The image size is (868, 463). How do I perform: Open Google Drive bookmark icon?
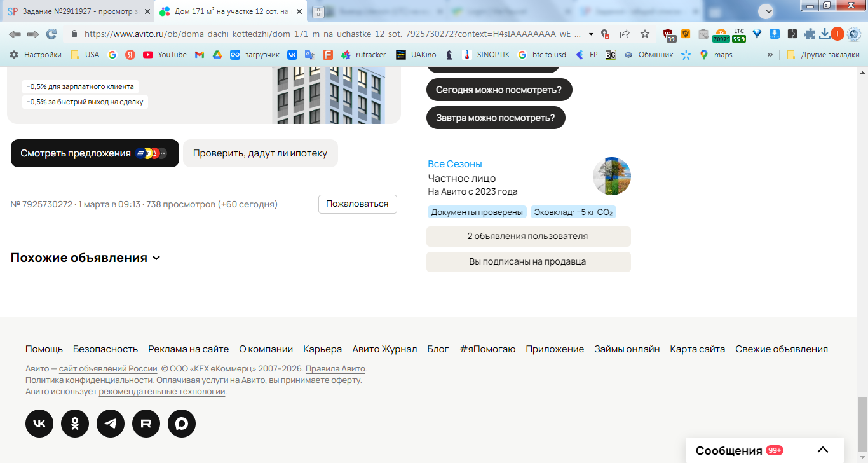[217, 55]
